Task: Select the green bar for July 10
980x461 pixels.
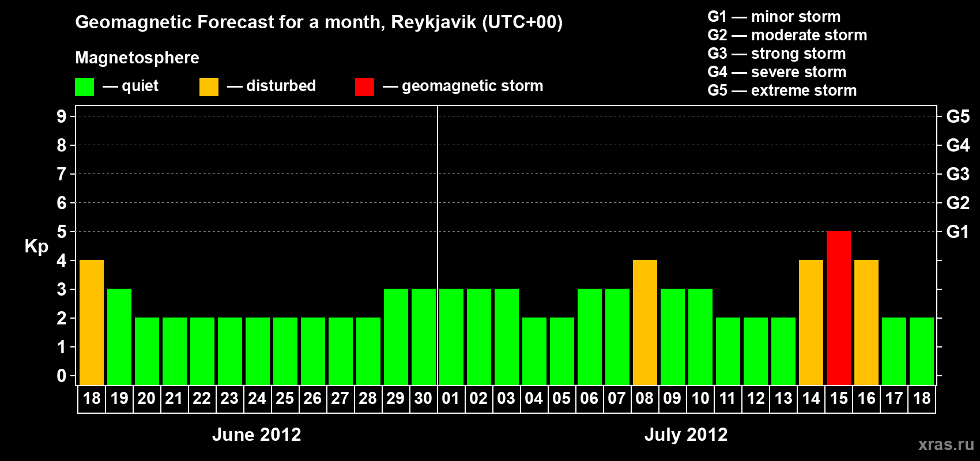Action: pyautogui.click(x=700, y=337)
